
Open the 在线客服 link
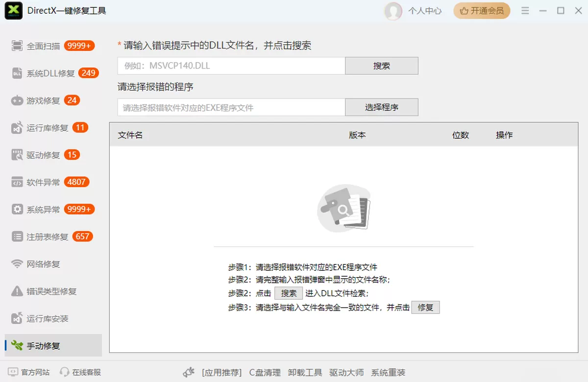(x=87, y=372)
